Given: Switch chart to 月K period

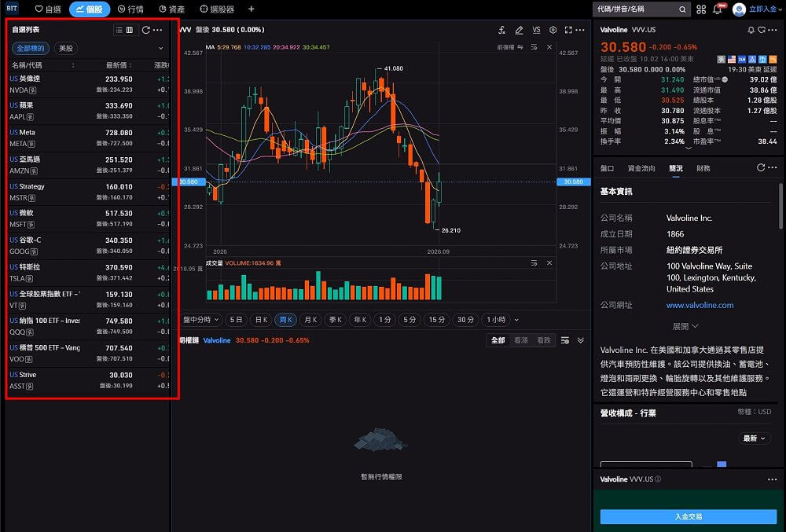Looking at the screenshot, I should coord(310,320).
